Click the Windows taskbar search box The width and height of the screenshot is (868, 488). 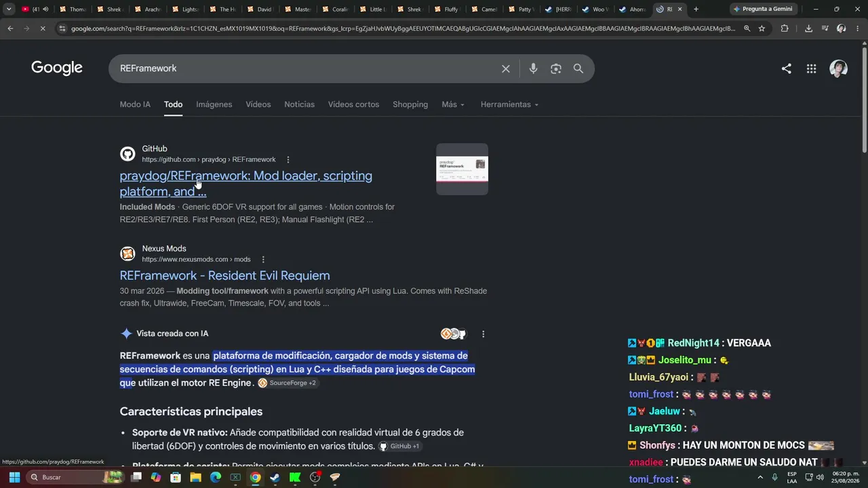click(x=76, y=477)
